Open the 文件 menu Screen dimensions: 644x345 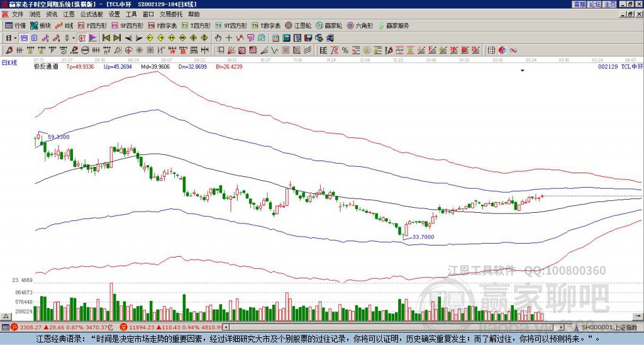tap(18, 14)
